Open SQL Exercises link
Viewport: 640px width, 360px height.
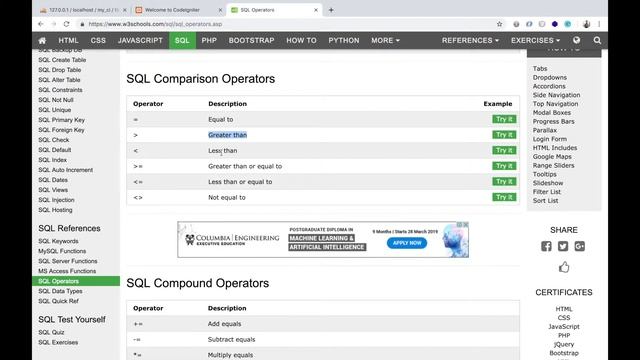(x=58, y=342)
